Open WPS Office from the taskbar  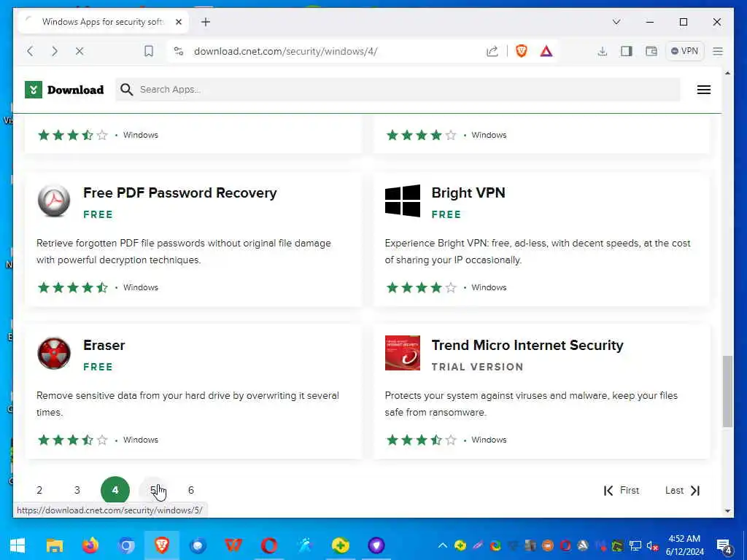click(x=233, y=545)
